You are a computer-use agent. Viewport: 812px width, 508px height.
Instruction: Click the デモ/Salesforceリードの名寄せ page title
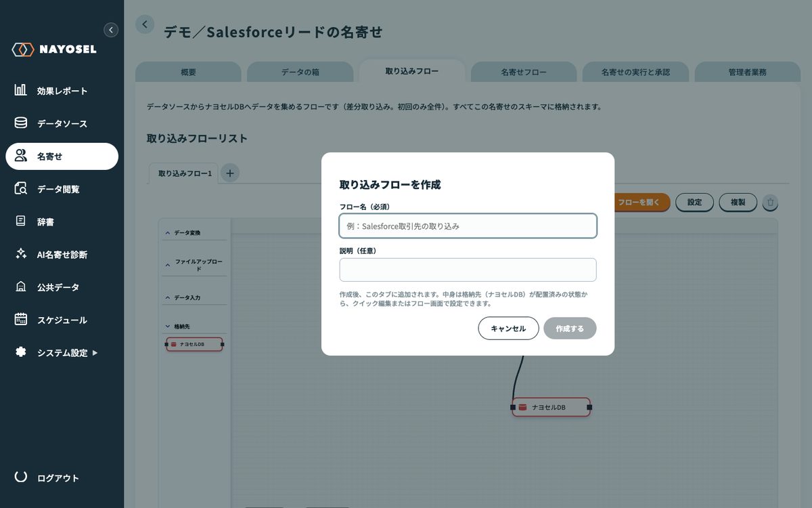(273, 32)
